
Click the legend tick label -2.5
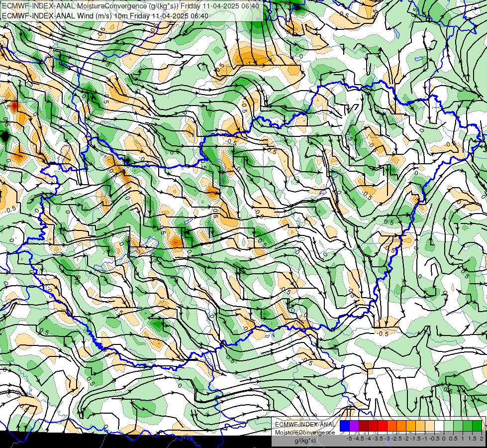(396, 439)
